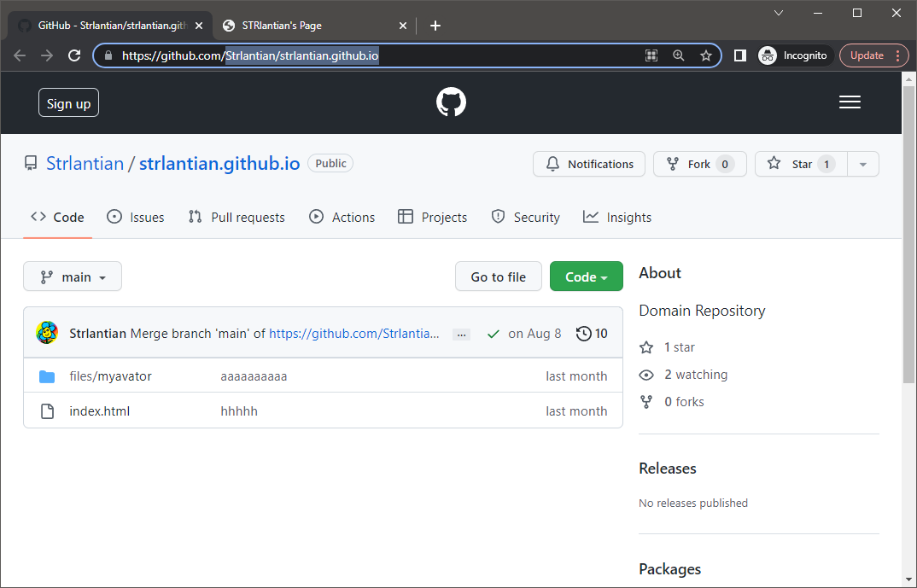Open the files/myavator folder link
This screenshot has width=917, height=588.
(x=110, y=376)
